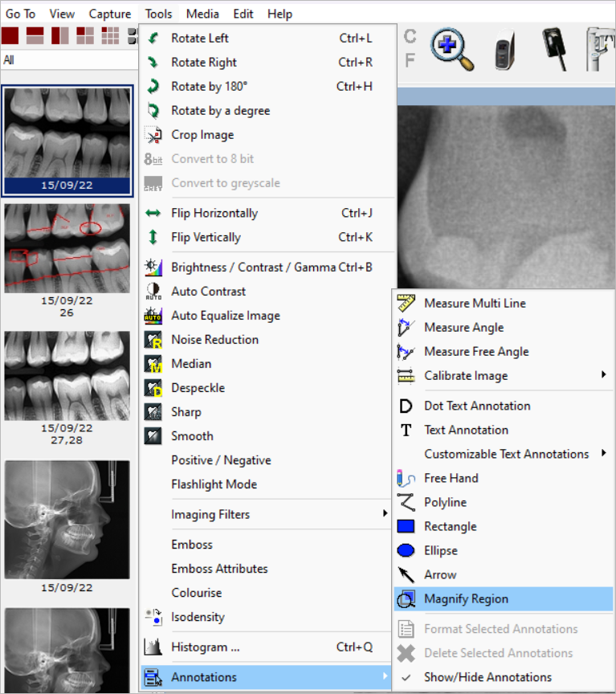Click the Median filter icon
The image size is (616, 694).
pos(153,364)
